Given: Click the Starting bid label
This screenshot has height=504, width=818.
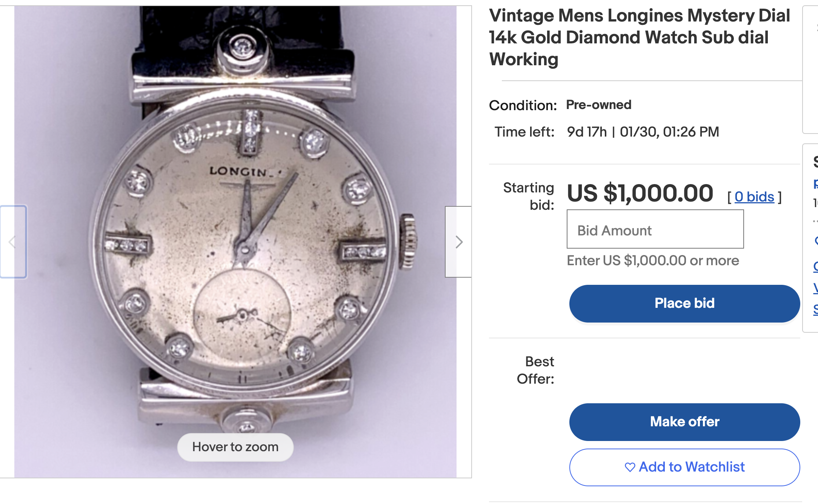Looking at the screenshot, I should tap(529, 196).
